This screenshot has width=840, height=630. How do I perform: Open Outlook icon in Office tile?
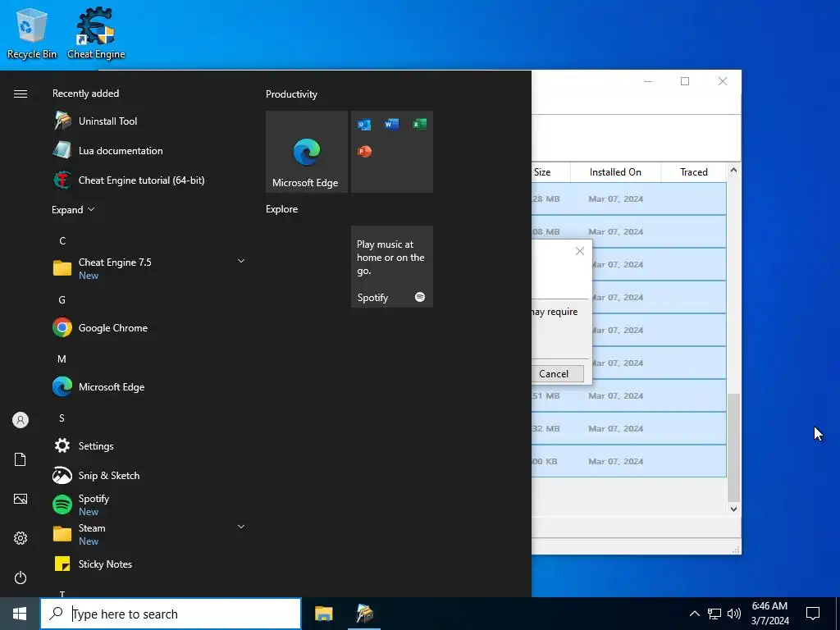(x=364, y=125)
